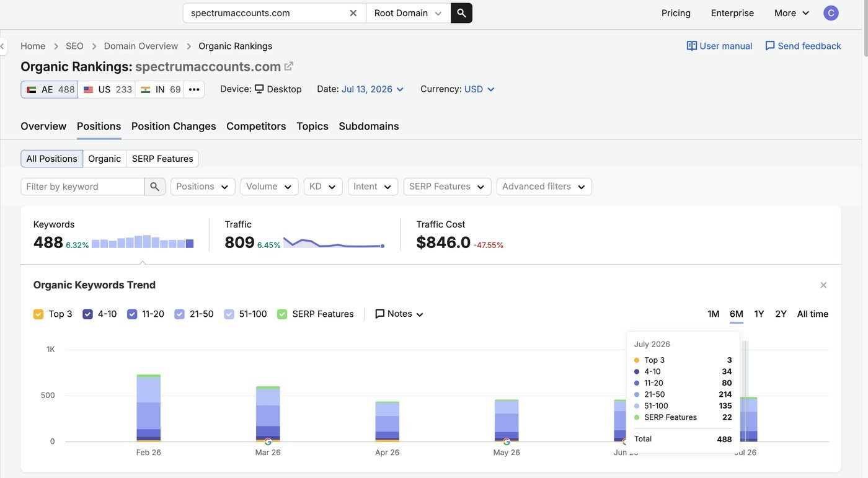Click the magnifier search button beside Root Domain
868x478 pixels.
[461, 13]
